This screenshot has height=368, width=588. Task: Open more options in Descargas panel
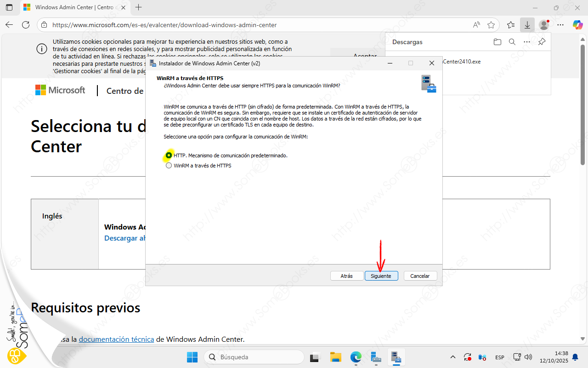527,42
